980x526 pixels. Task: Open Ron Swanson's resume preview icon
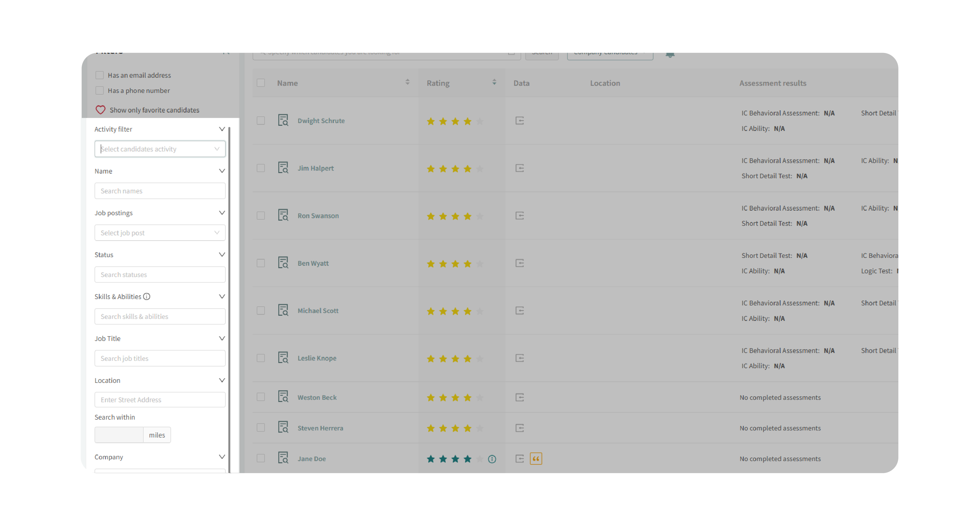tap(283, 215)
